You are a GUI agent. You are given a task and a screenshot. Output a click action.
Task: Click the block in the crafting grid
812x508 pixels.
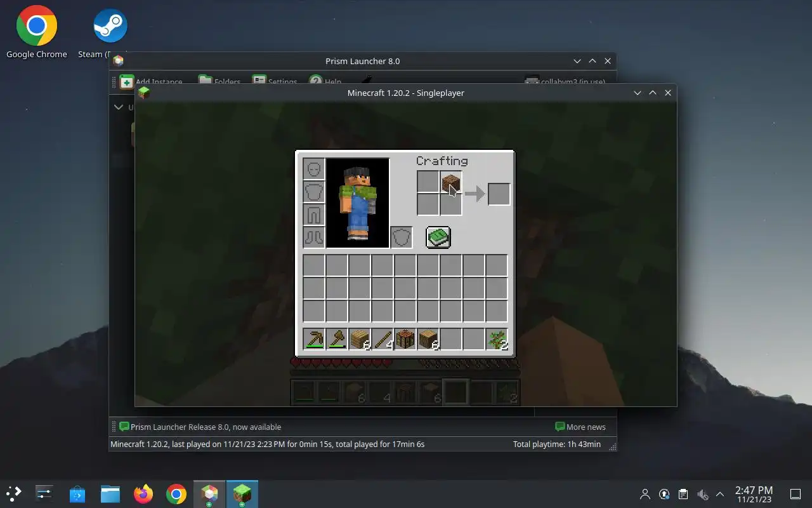[451, 182]
